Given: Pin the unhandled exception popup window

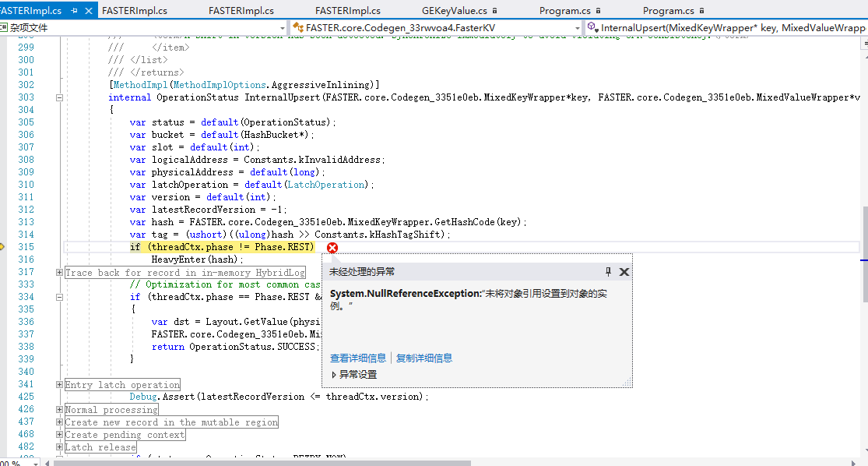Looking at the screenshot, I should [608, 272].
